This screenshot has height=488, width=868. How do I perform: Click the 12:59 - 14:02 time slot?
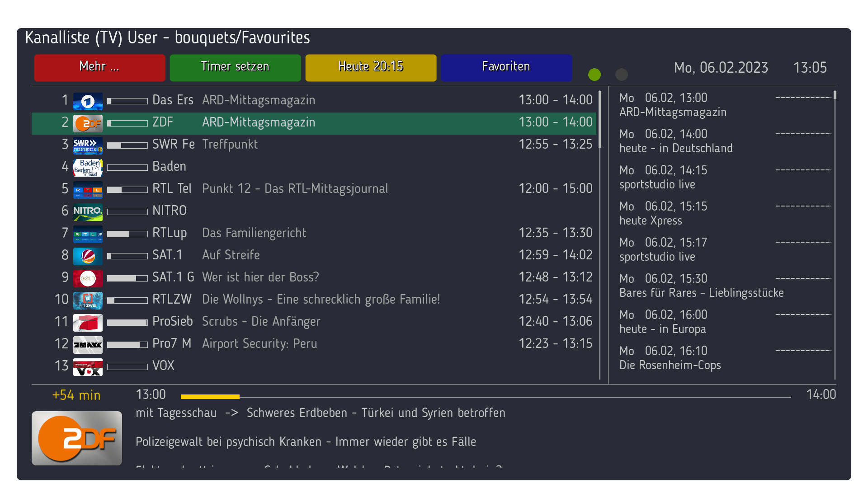pyautogui.click(x=555, y=255)
